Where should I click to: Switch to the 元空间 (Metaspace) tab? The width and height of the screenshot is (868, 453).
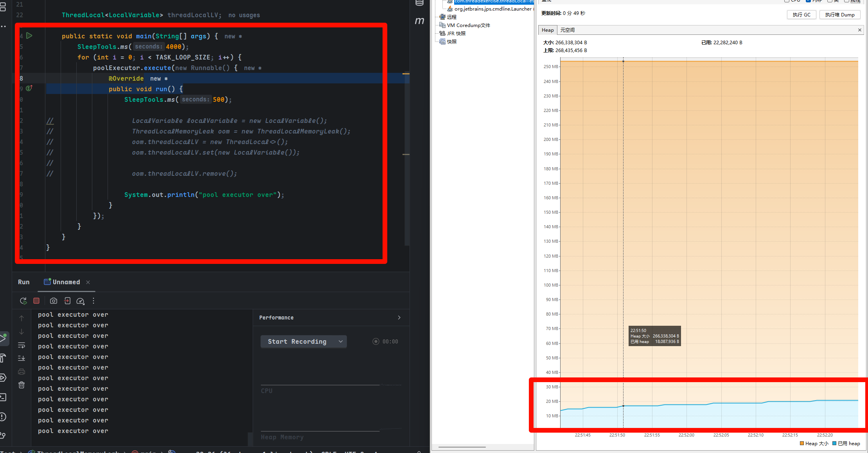coord(567,30)
